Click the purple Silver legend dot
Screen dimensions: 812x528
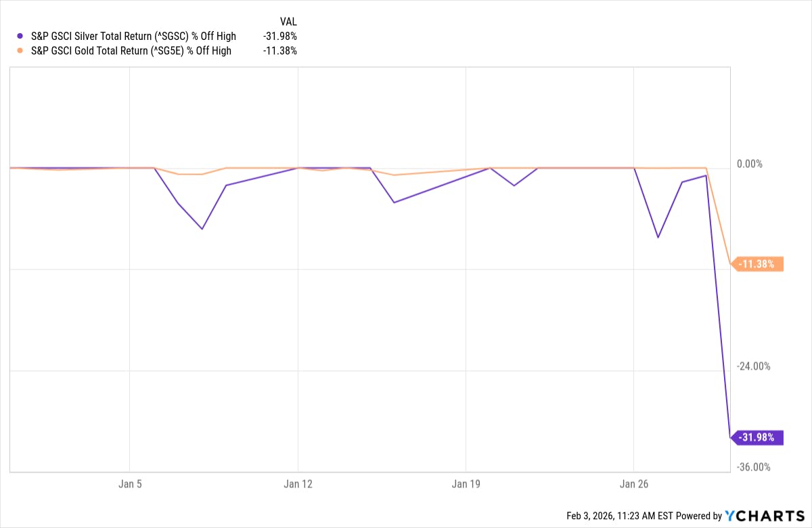click(x=20, y=37)
